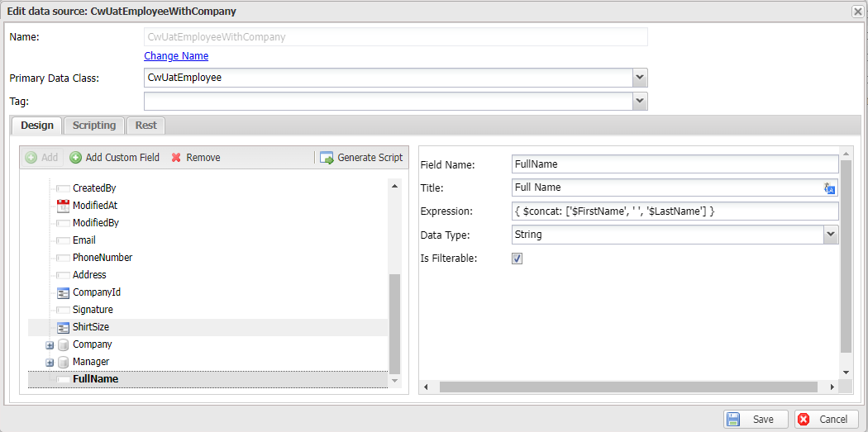
Task: Uncheck the Is Filterable checkbox
Action: click(517, 259)
